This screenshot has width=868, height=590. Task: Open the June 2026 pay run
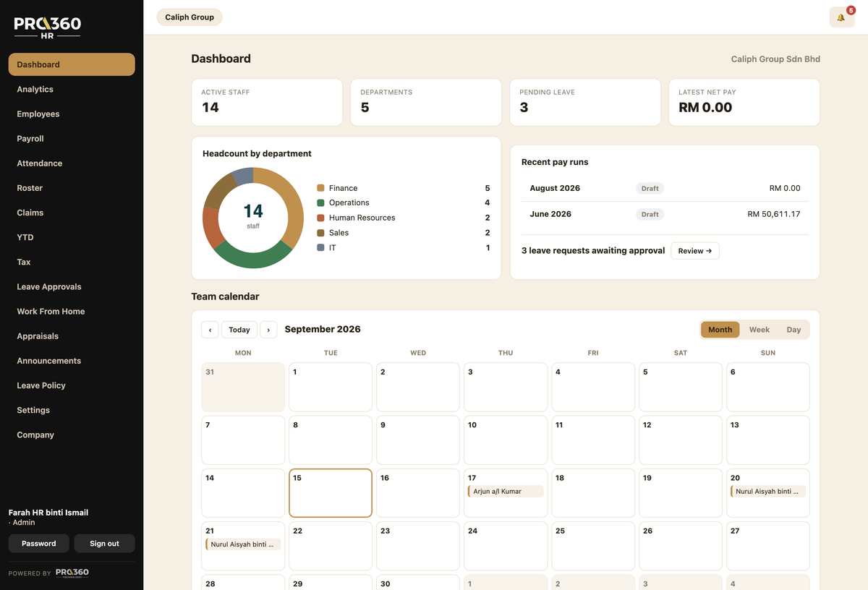[x=665, y=214]
